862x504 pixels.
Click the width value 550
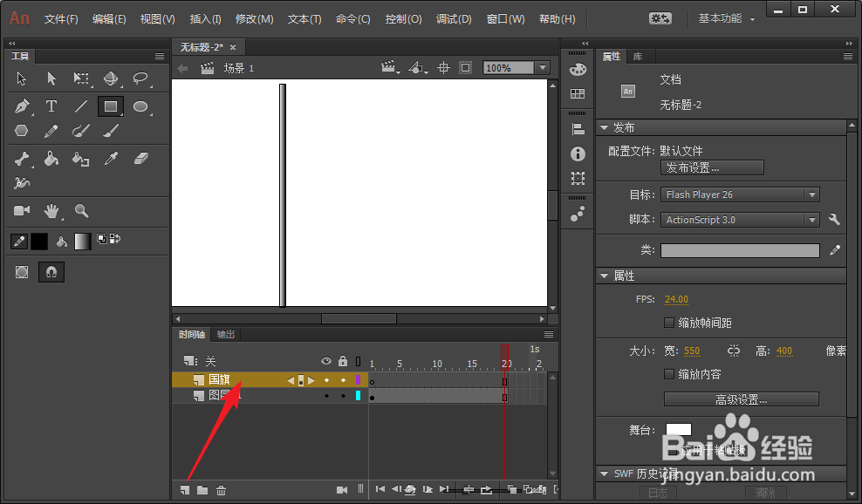point(692,351)
